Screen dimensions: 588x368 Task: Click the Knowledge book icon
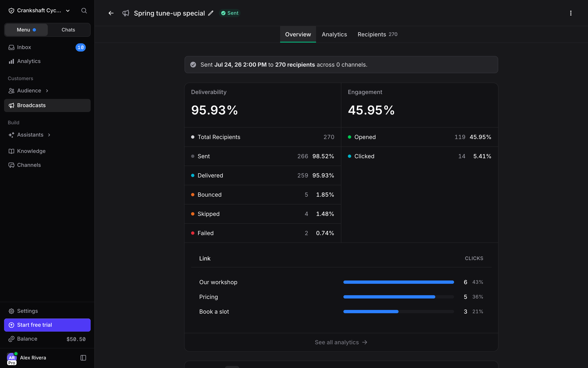click(11, 151)
